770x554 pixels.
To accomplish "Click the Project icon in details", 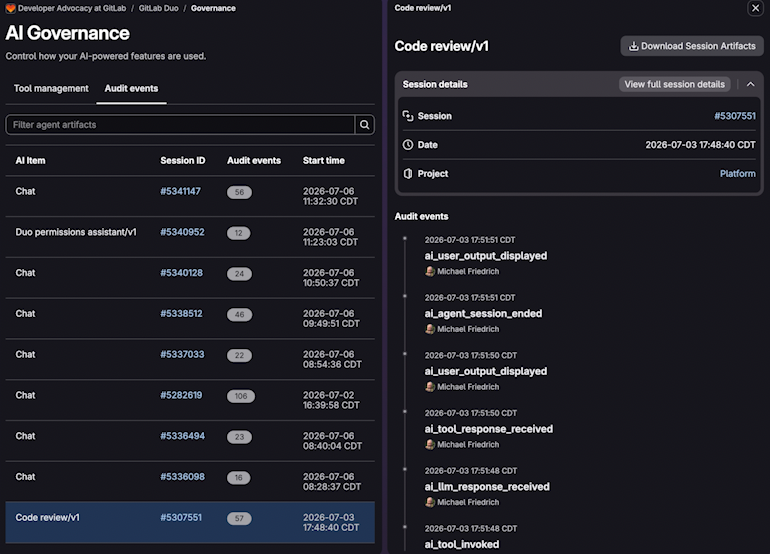I will click(408, 174).
